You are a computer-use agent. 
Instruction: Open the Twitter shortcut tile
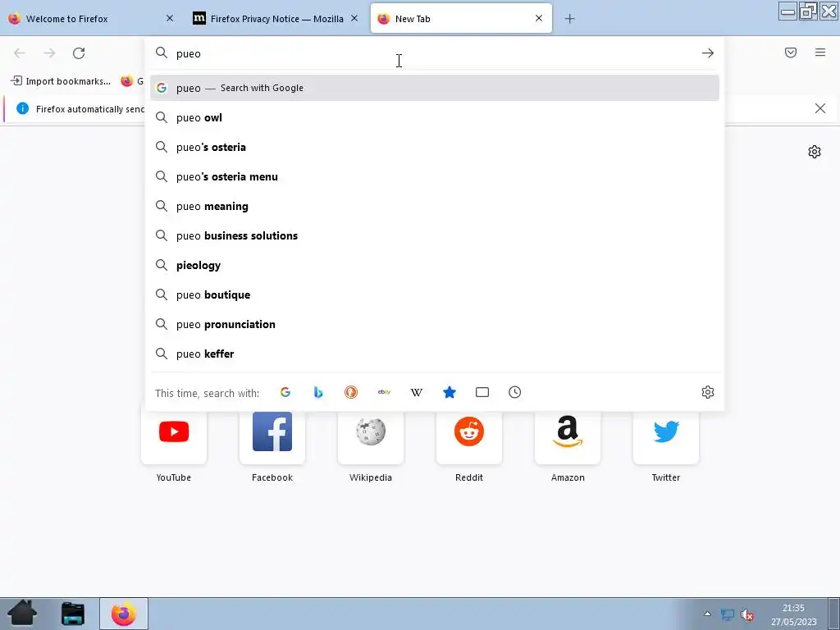click(x=666, y=431)
